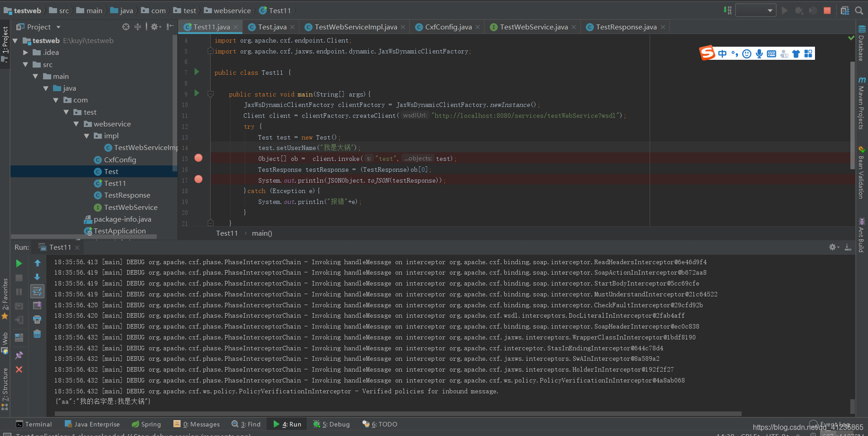Open the run configuration dropdown
Viewport: 868px width, 436px height.
click(x=756, y=10)
